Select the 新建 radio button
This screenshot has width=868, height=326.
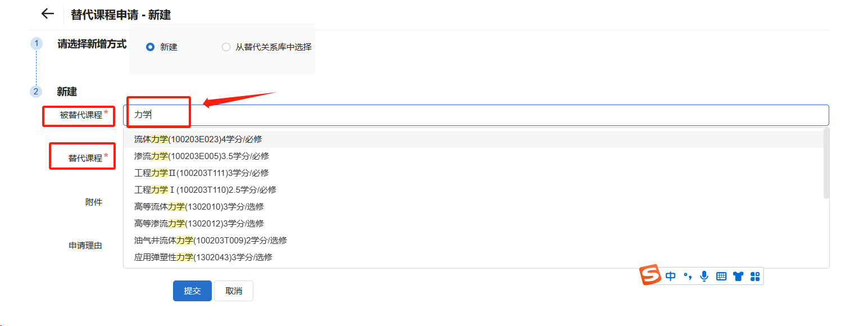[x=150, y=47]
